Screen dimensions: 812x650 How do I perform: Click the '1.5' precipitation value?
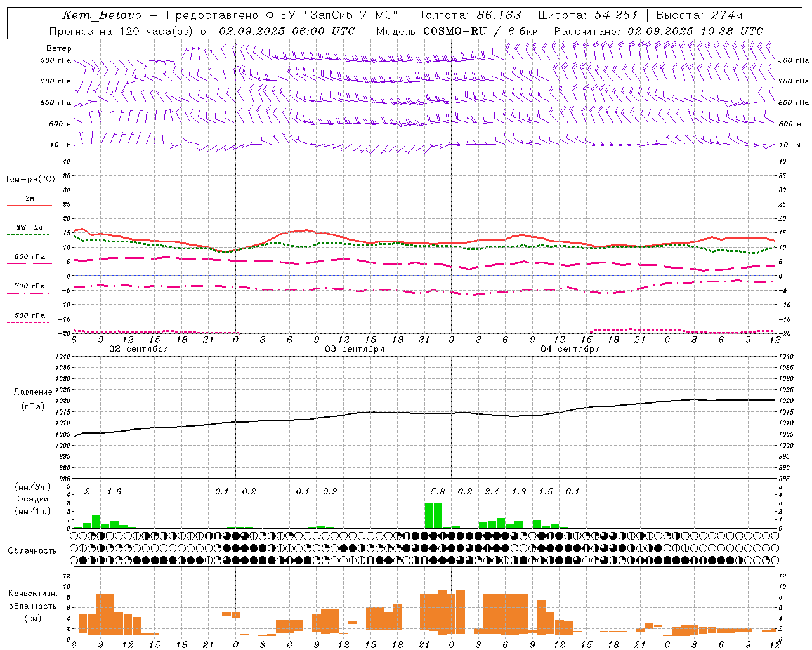546,491
